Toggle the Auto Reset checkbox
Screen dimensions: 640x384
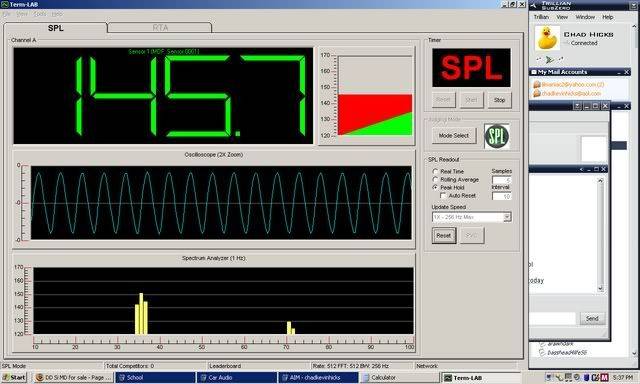pos(443,195)
